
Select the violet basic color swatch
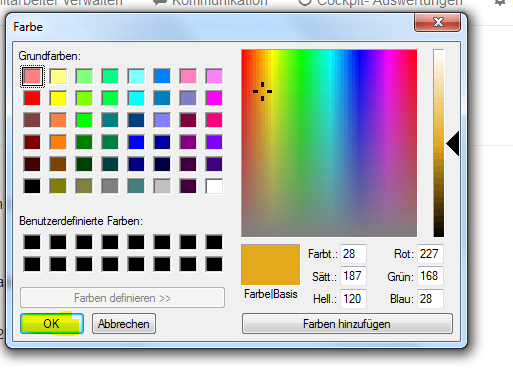(x=214, y=142)
